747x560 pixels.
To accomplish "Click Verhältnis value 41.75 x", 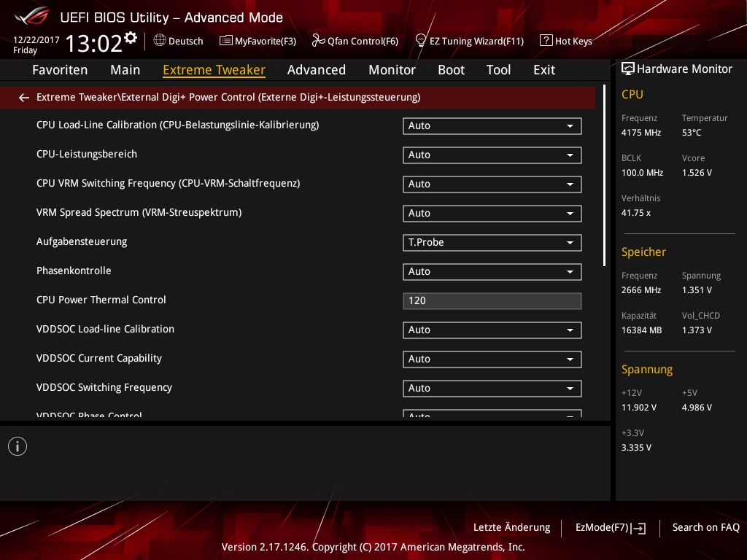I will tap(636, 213).
